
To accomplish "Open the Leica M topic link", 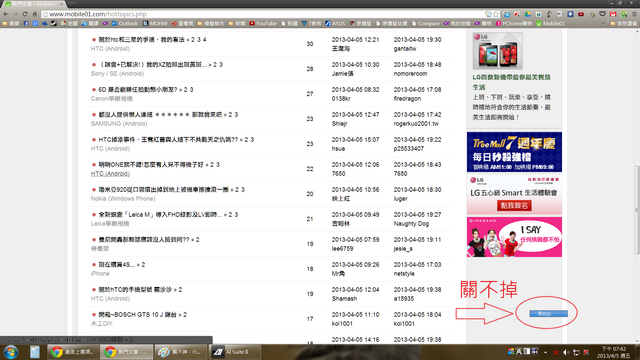I will point(168,215).
